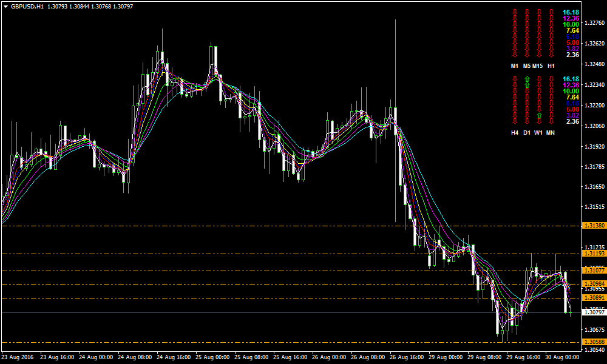Click the lowest red arrow above the H4 label
This screenshot has width=607, height=364.
[x=515, y=121]
